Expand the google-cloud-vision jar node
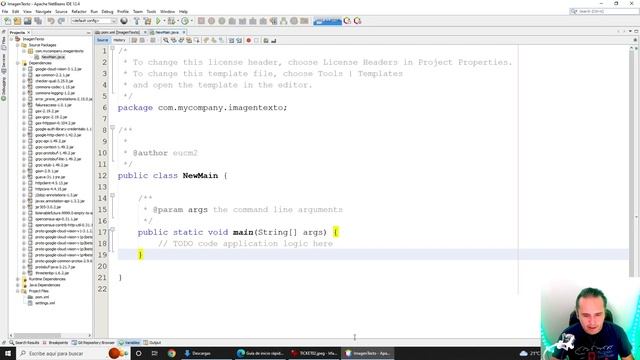 [x=24, y=69]
